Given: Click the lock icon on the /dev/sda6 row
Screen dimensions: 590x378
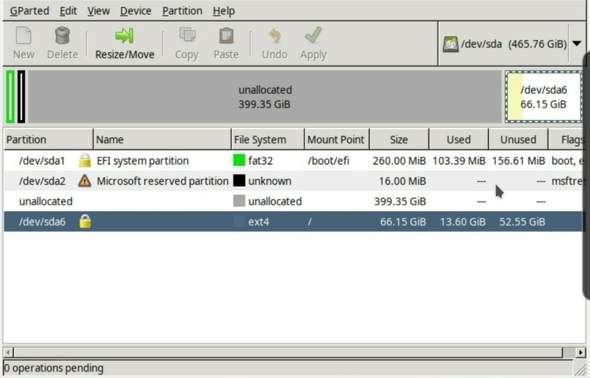Looking at the screenshot, I should (x=85, y=222).
